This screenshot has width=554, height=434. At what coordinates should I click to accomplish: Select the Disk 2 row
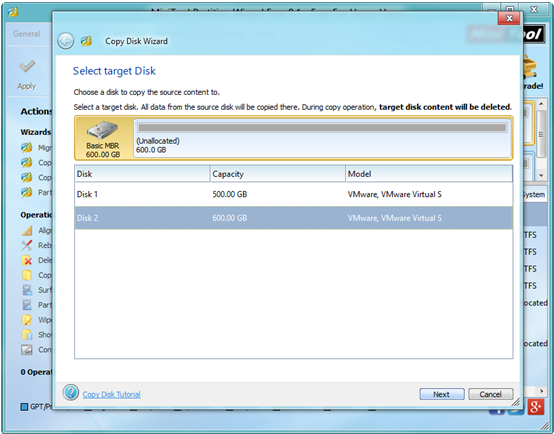293,218
